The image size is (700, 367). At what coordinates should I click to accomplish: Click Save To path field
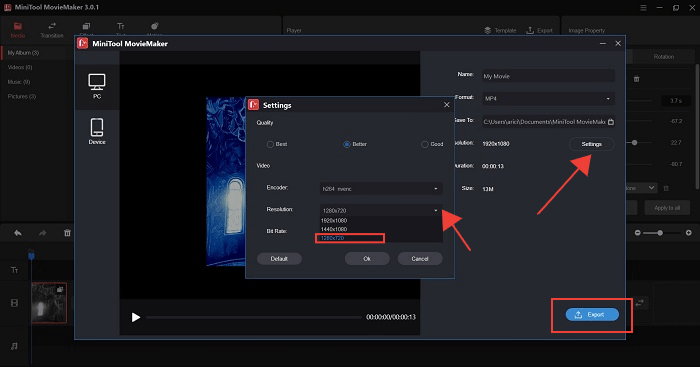(544, 121)
